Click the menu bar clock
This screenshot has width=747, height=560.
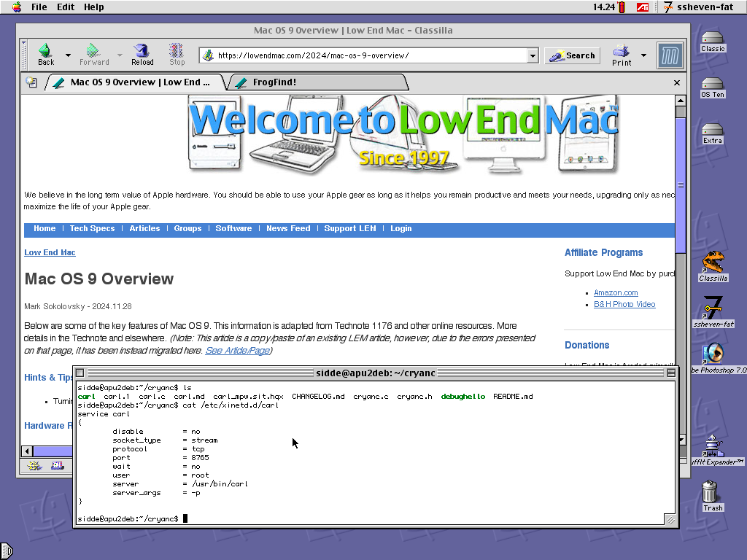[x=603, y=7]
